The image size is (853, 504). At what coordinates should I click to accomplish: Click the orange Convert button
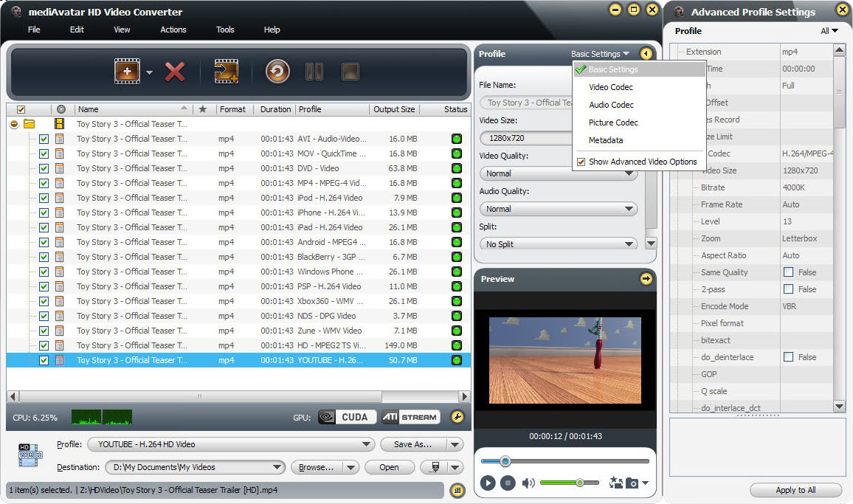click(x=277, y=72)
